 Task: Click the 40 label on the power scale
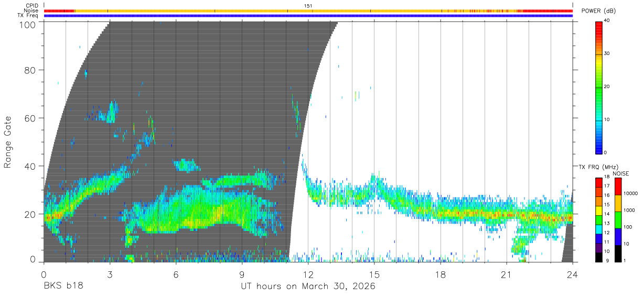coord(607,21)
